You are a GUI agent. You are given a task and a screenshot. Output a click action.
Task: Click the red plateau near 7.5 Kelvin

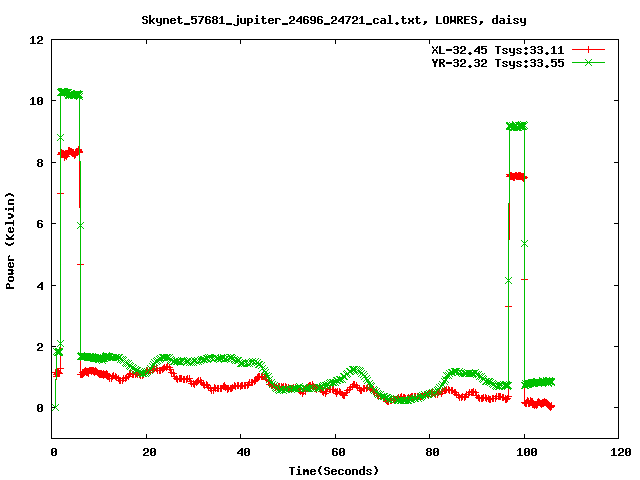pos(517,176)
